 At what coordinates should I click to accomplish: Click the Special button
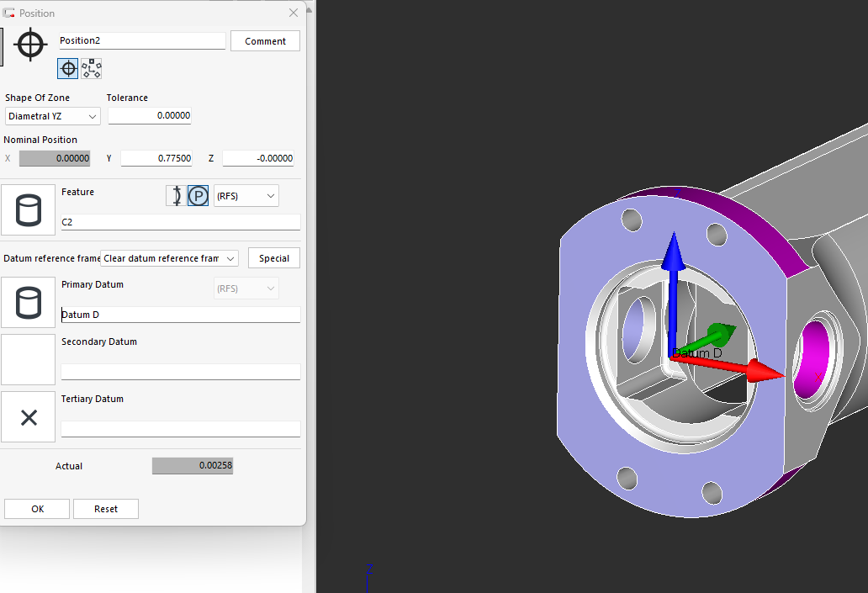(x=274, y=258)
